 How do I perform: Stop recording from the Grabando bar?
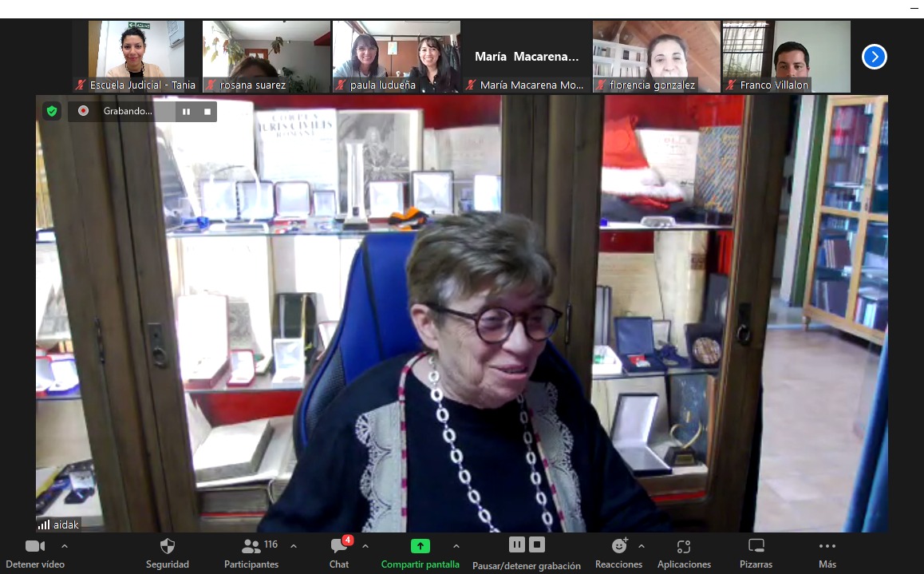pyautogui.click(x=207, y=112)
